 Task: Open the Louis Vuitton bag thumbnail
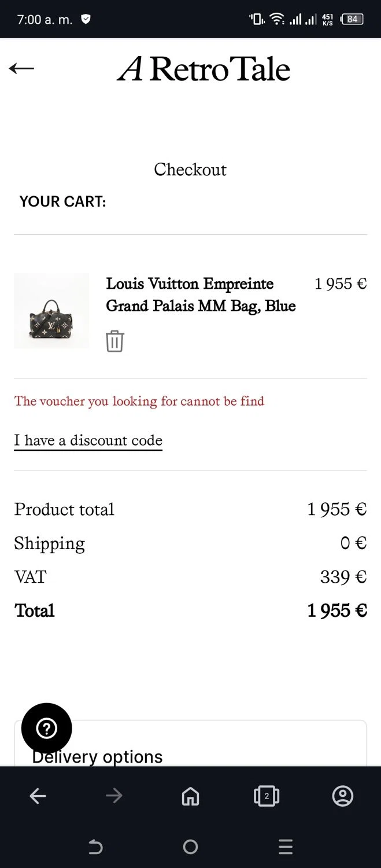click(x=51, y=311)
